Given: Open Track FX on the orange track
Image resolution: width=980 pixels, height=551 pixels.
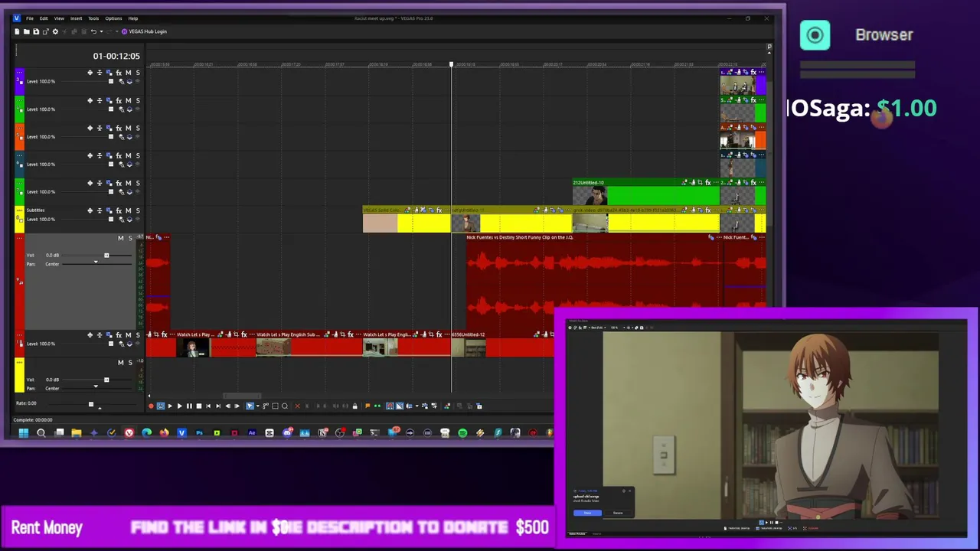Looking at the screenshot, I should (119, 128).
